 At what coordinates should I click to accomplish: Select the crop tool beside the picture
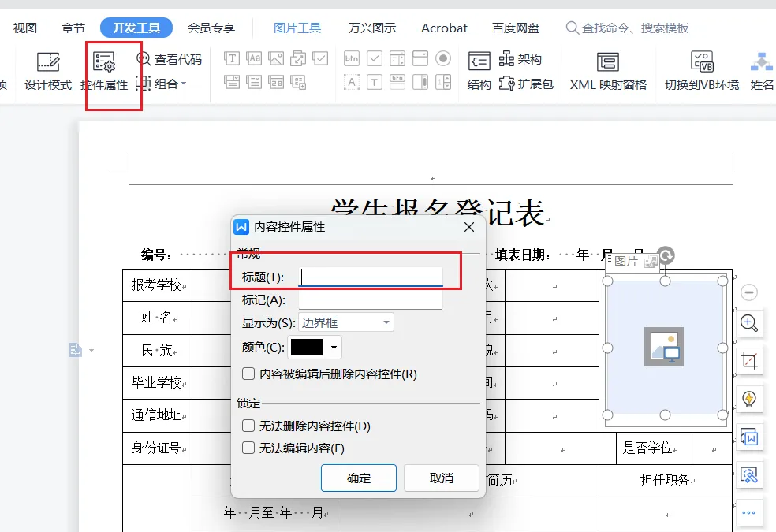point(748,360)
